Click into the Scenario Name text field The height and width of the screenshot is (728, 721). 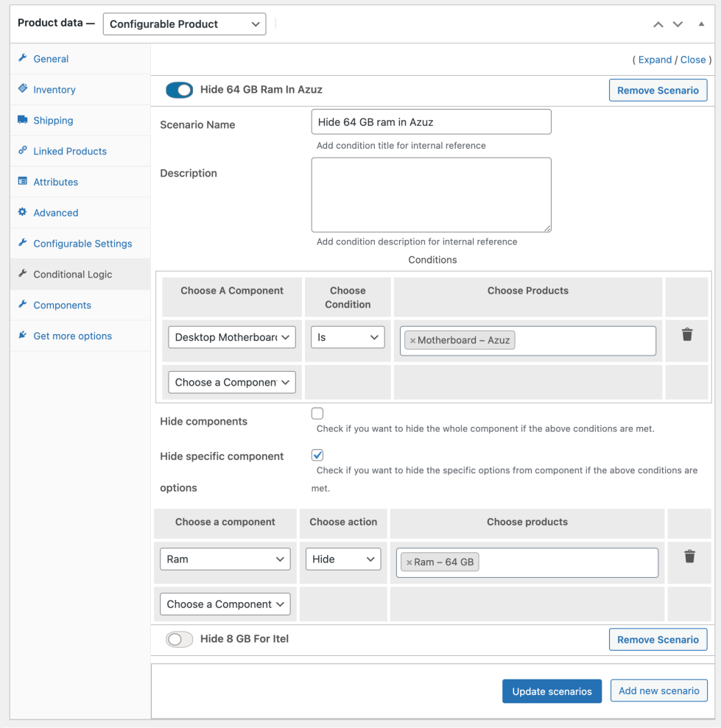click(431, 122)
